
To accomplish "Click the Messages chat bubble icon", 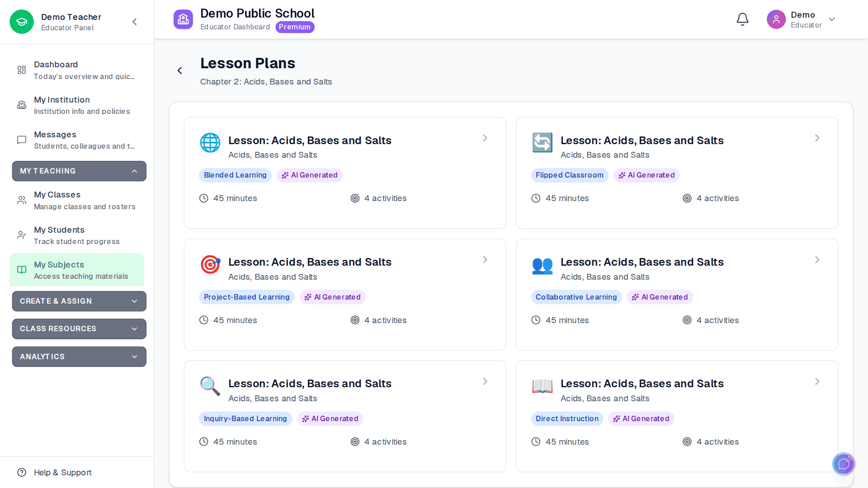I will click(22, 140).
